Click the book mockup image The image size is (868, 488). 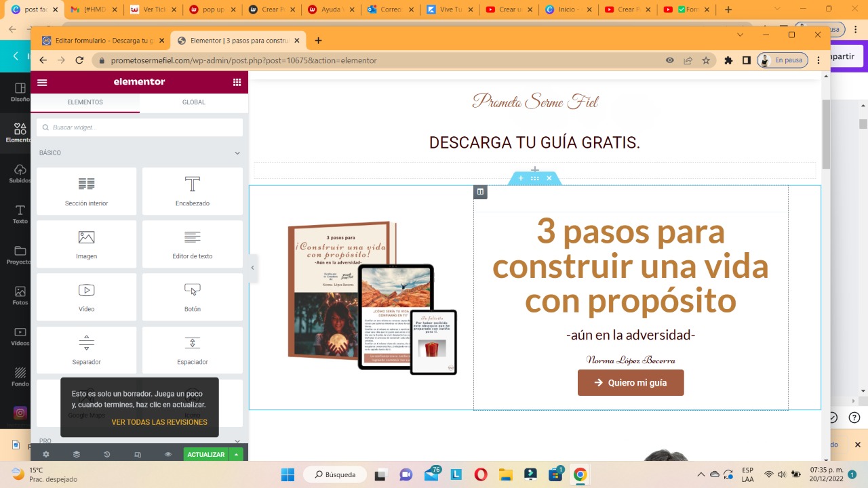coord(372,298)
